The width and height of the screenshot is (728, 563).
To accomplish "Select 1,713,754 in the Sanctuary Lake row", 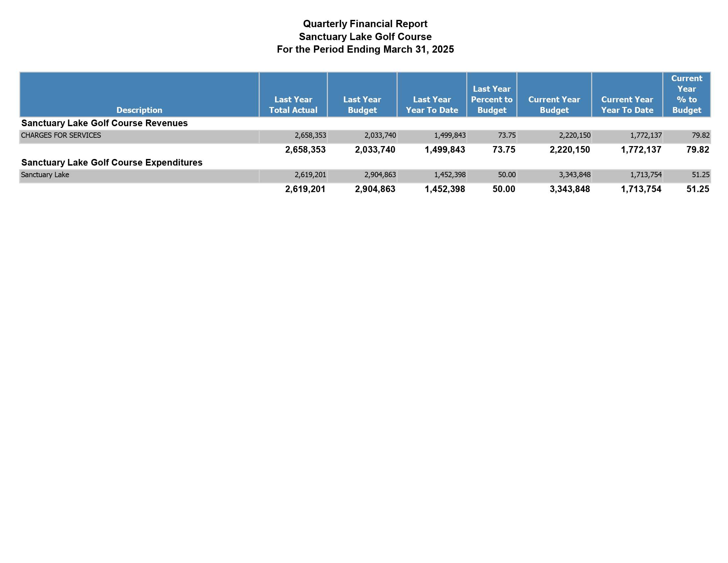I will (646, 175).
